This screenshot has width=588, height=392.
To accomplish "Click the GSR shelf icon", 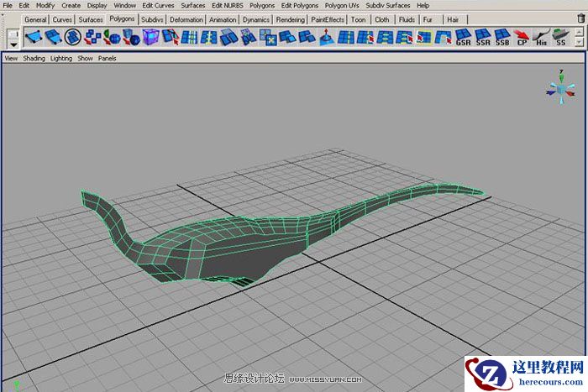I will (x=463, y=37).
